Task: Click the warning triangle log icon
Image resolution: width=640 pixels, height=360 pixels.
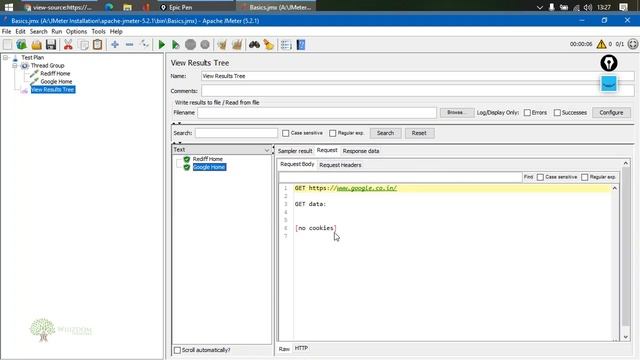Action: pyautogui.click(x=601, y=44)
